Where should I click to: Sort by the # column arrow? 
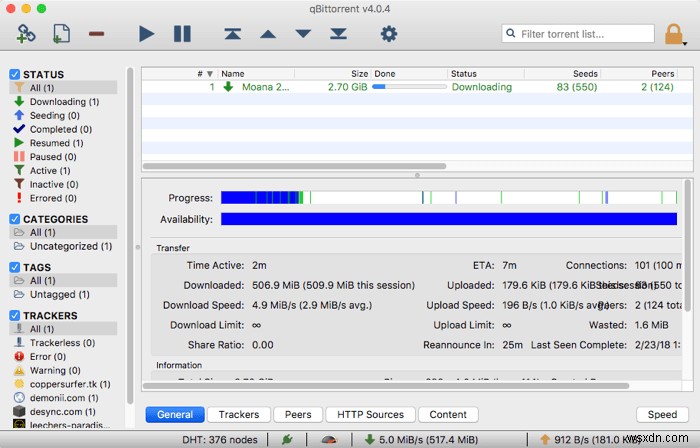point(209,74)
